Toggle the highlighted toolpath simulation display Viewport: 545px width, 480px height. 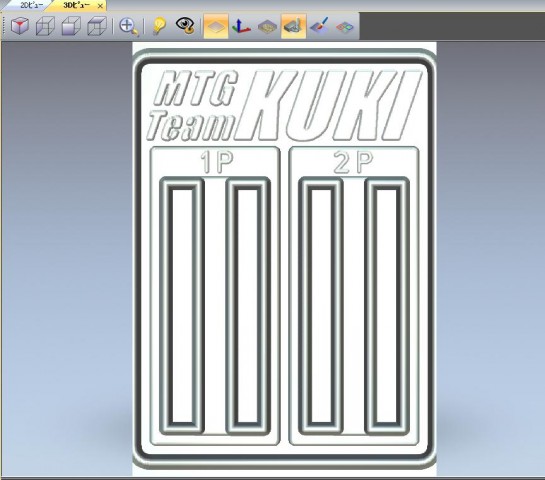[293, 26]
